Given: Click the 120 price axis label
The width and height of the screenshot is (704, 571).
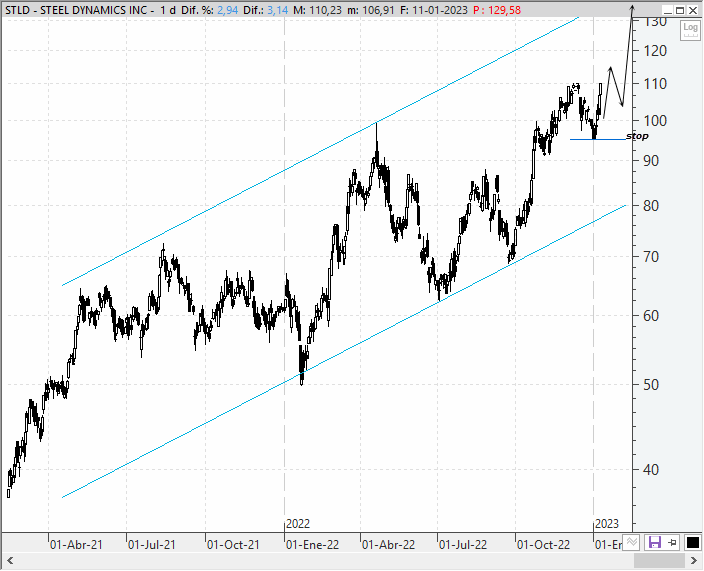Looking at the screenshot, I should pos(655,51).
